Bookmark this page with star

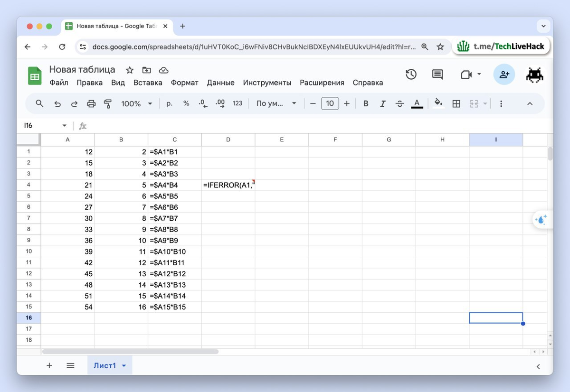pyautogui.click(x=440, y=47)
